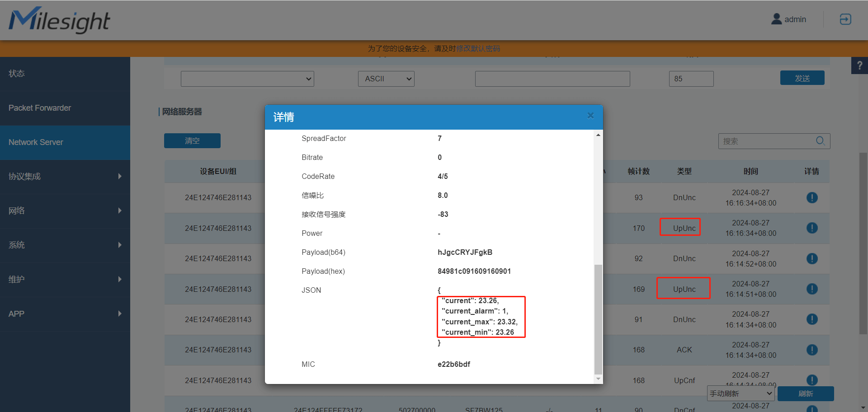
Task: Expand the 协议集成 sidebar menu
Action: tap(65, 176)
